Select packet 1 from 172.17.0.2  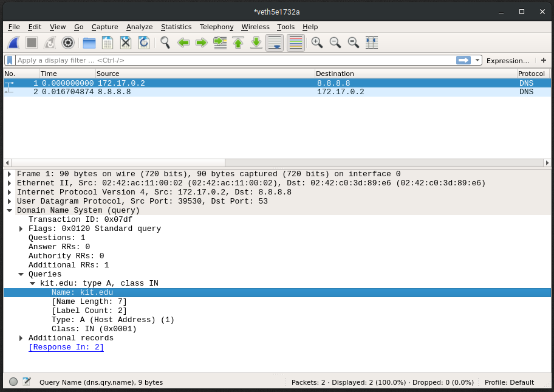[277, 83]
